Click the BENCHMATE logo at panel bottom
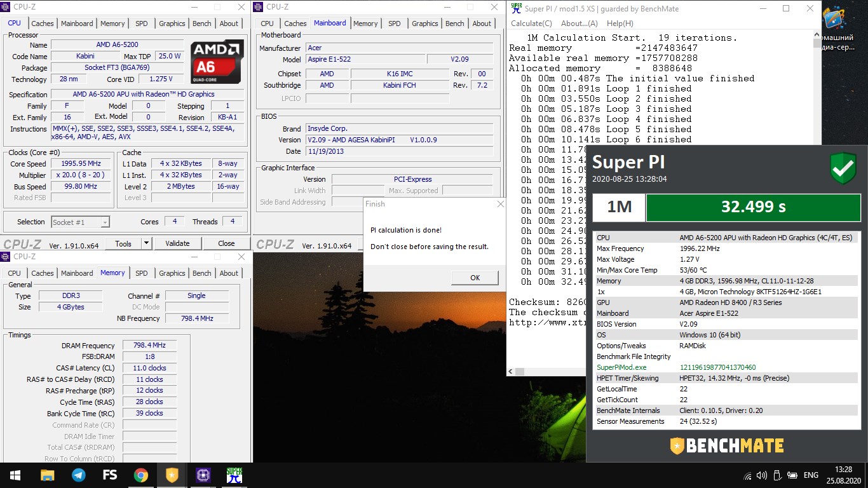The image size is (868, 488). pyautogui.click(x=727, y=445)
